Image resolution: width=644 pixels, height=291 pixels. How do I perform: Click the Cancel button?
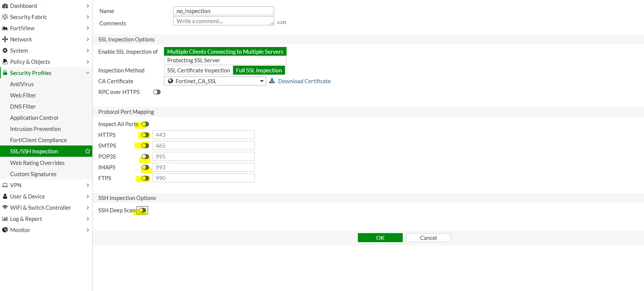(428, 238)
